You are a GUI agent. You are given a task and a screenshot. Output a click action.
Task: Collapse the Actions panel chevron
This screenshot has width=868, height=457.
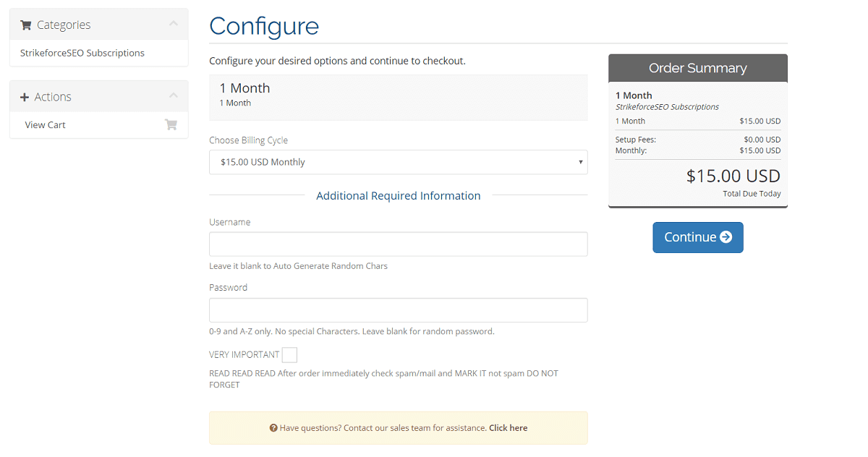coord(173,95)
